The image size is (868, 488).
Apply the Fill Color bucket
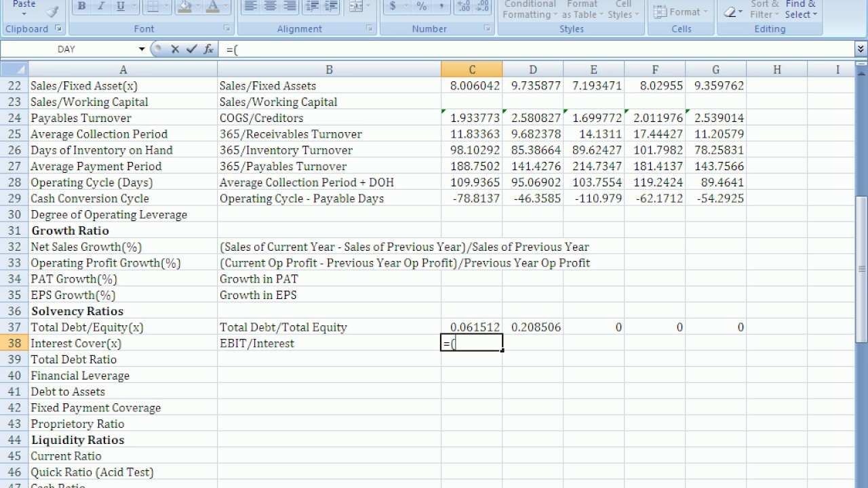[x=184, y=7]
